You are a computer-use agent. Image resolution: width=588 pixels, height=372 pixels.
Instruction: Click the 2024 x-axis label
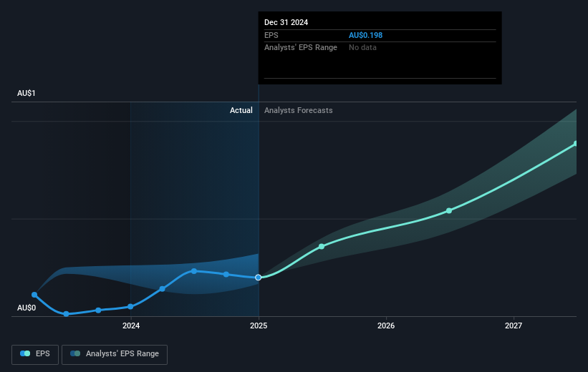[131, 326]
